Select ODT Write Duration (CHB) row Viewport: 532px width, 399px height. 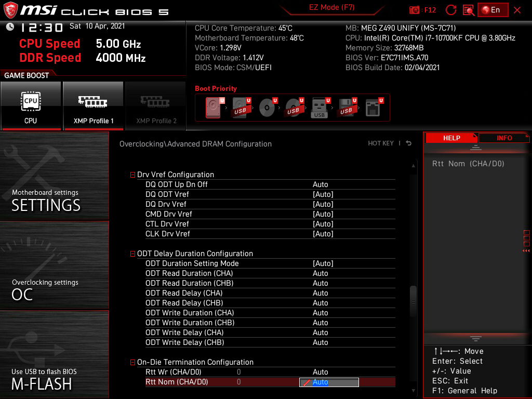tap(270, 323)
